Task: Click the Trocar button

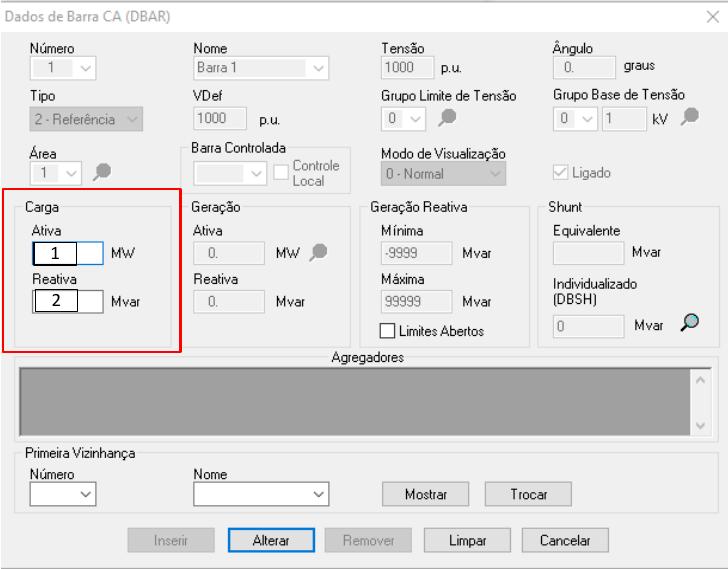Action: click(x=528, y=494)
